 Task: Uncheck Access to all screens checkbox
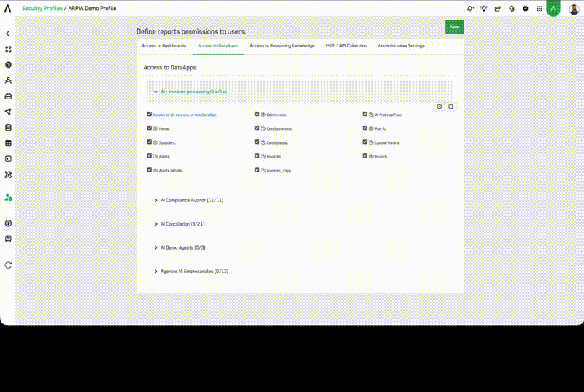tap(150, 114)
